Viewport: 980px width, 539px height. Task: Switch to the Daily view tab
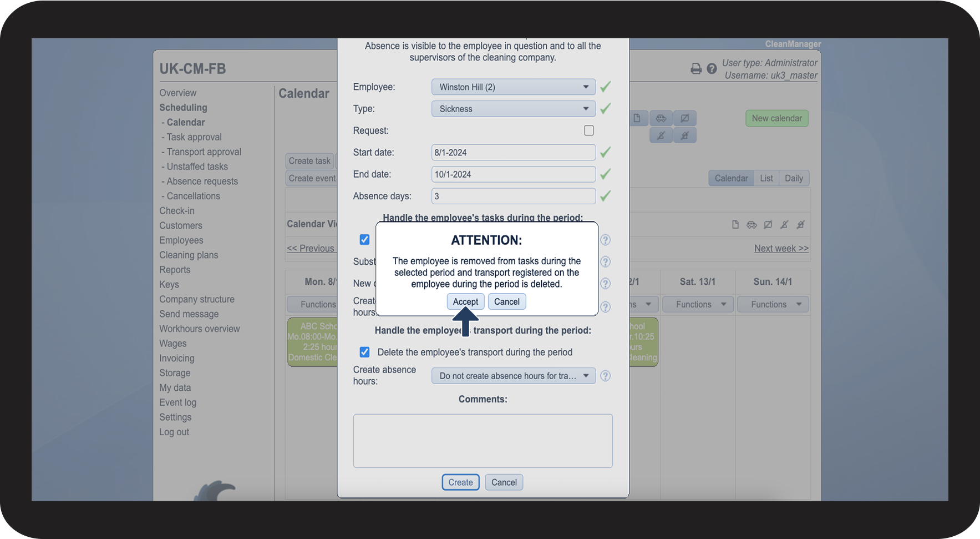[x=794, y=178]
